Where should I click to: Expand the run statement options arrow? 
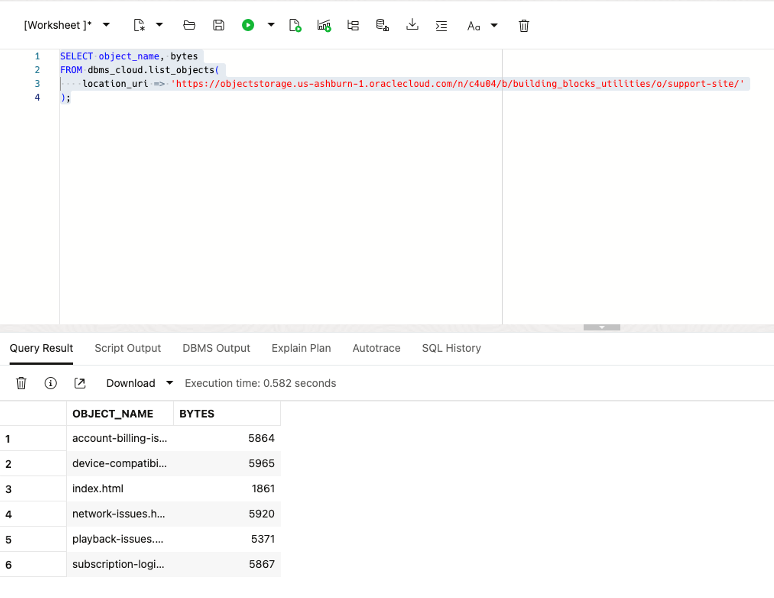271,25
